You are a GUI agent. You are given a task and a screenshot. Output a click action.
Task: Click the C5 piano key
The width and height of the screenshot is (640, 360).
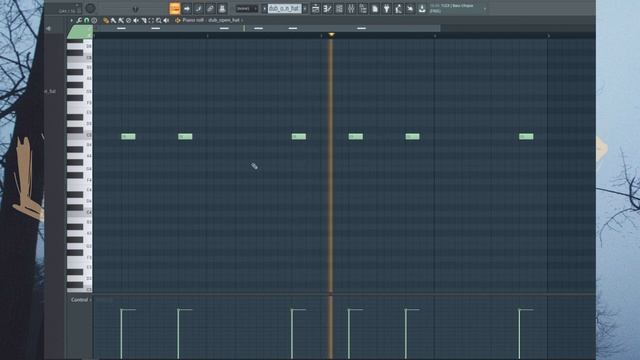point(80,135)
